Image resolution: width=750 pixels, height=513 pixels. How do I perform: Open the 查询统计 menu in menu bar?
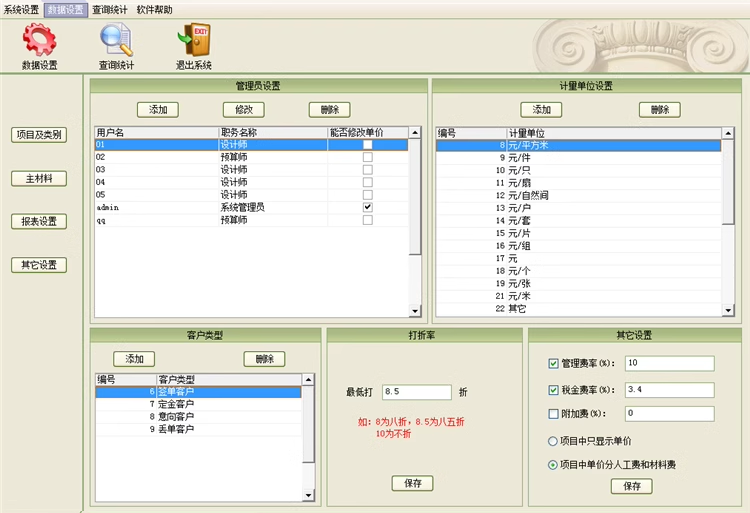click(x=110, y=10)
